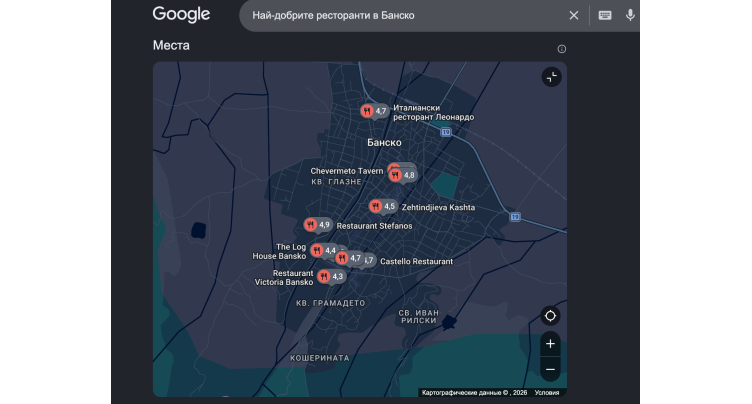Open the Условия terms link
The image size is (752, 404).
pyautogui.click(x=547, y=392)
